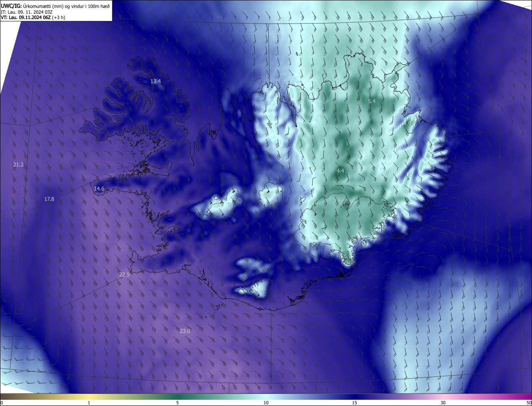Click the 23.0 value on the map
The image size is (532, 406).
(185, 331)
